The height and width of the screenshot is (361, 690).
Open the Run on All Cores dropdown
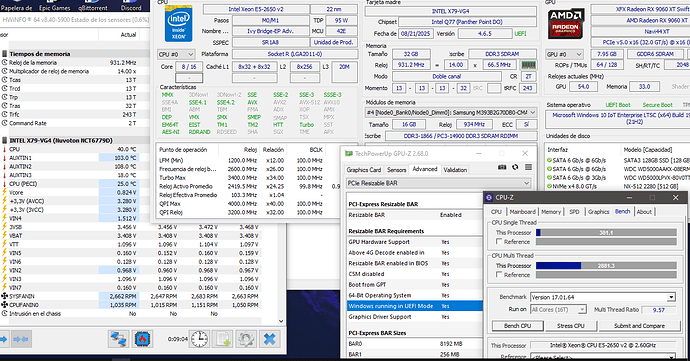(x=558, y=309)
